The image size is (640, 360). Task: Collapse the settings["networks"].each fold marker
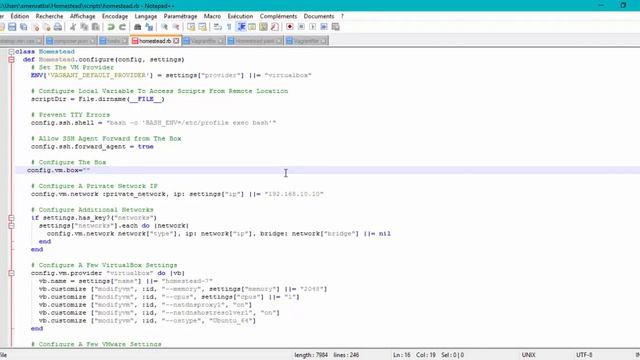11,226
